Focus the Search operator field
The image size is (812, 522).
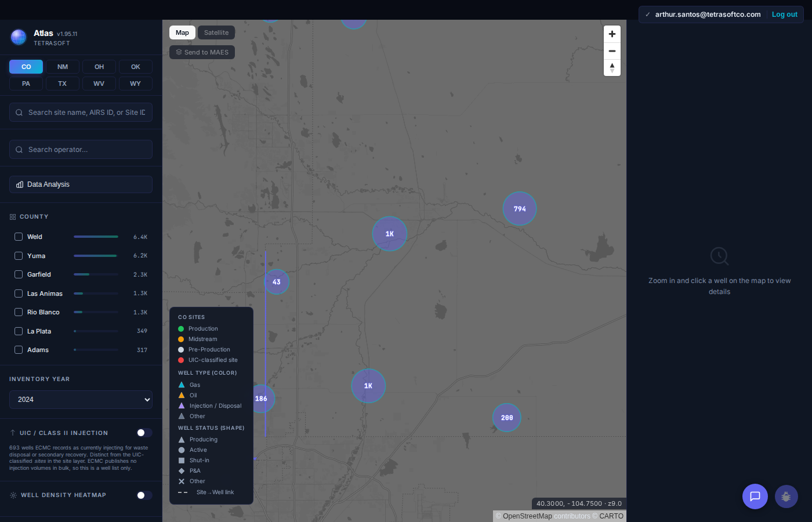click(x=81, y=150)
